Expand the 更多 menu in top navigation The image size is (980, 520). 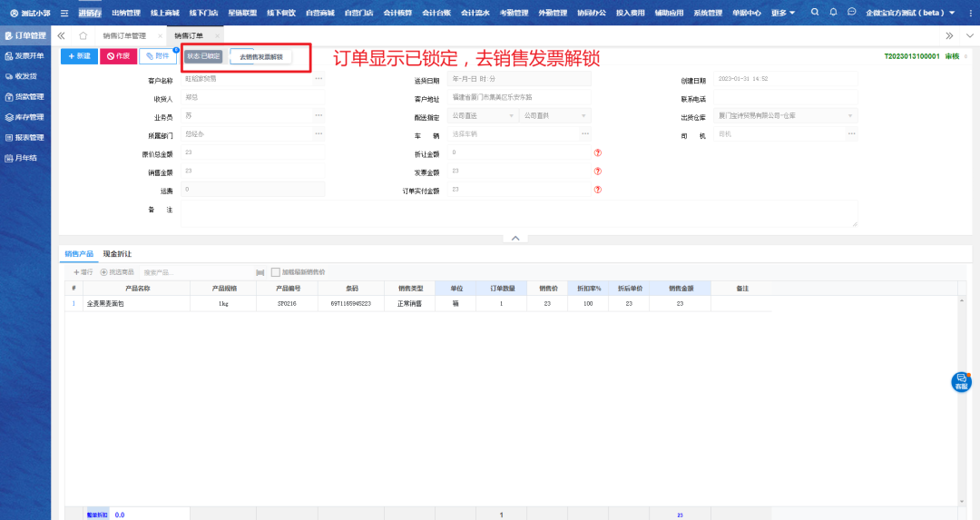pos(782,13)
